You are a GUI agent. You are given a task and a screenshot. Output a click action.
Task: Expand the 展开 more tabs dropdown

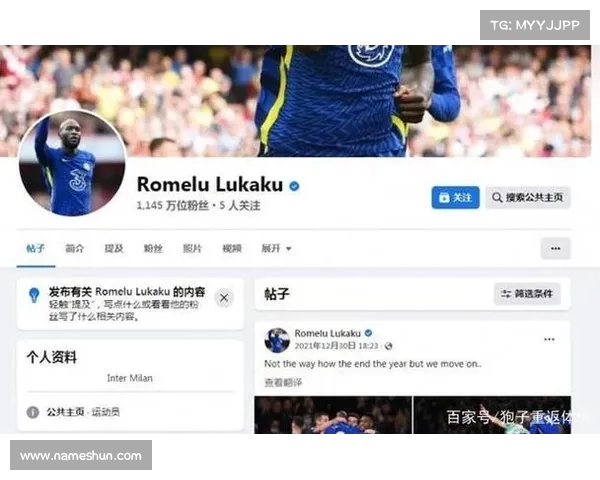[x=276, y=248]
